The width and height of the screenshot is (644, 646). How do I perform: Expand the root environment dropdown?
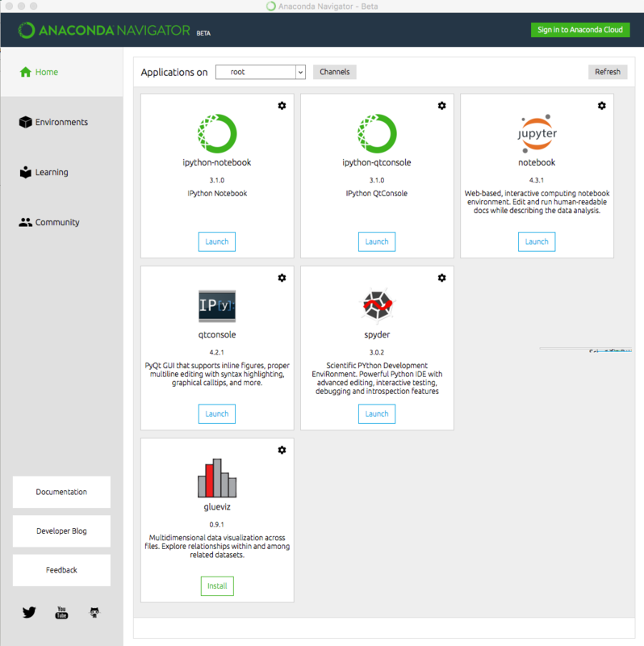(x=260, y=72)
